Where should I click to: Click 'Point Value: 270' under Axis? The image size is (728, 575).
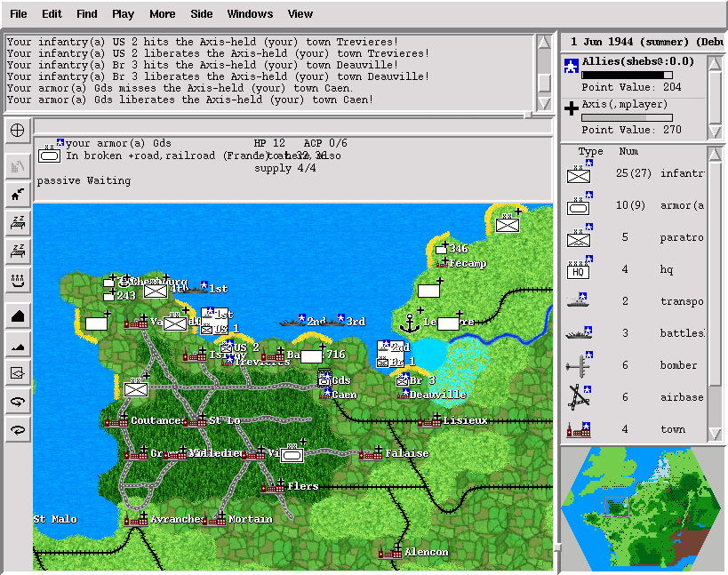[631, 130]
